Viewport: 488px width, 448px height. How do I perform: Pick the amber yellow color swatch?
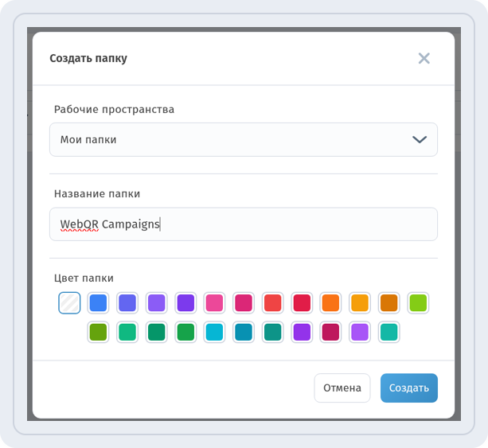360,302
